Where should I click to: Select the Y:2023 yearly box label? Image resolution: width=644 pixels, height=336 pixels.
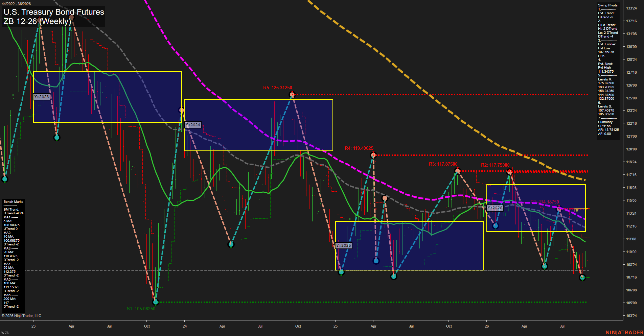tap(42, 97)
